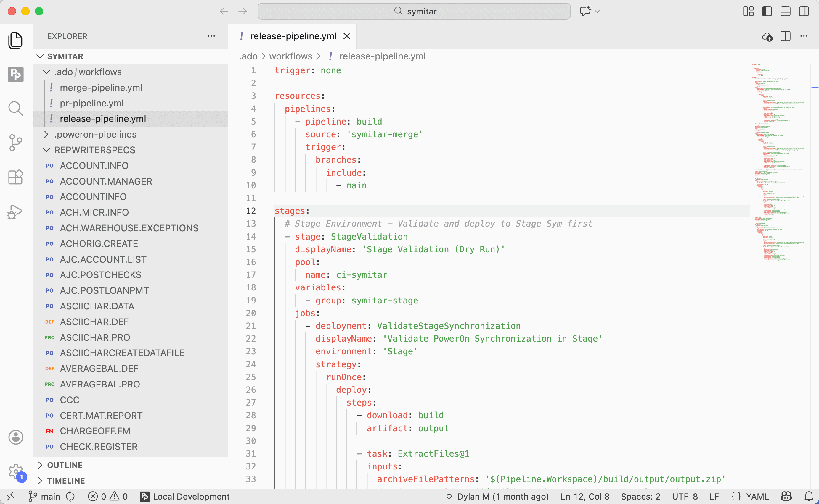This screenshot has height=504, width=819.
Task: Click the notifications bell in the status bar
Action: coord(809,496)
